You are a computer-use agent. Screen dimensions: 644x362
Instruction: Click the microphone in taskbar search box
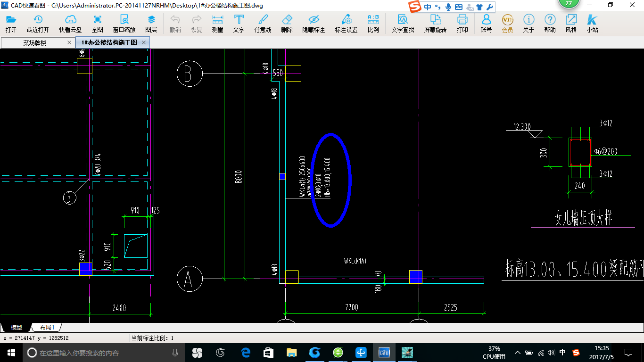coord(175,353)
